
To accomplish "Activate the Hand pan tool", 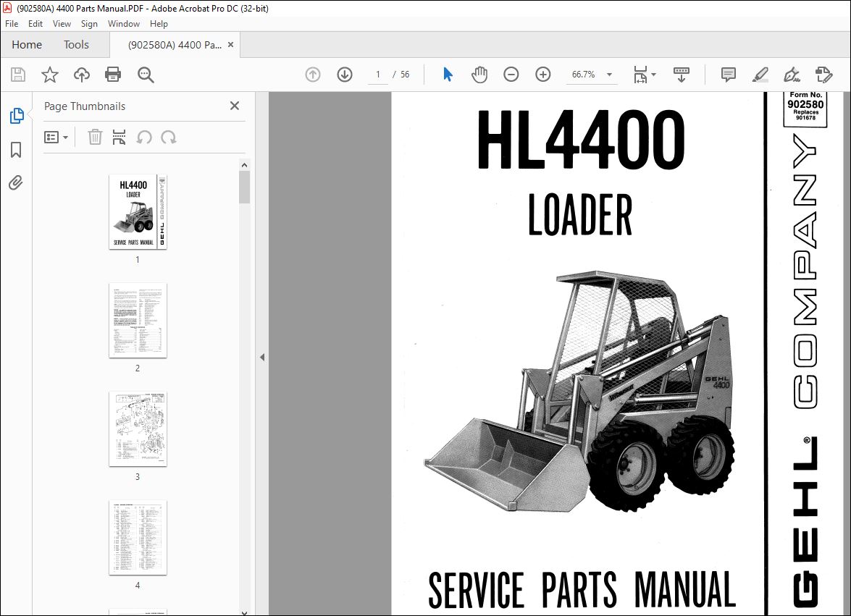I will pos(479,75).
